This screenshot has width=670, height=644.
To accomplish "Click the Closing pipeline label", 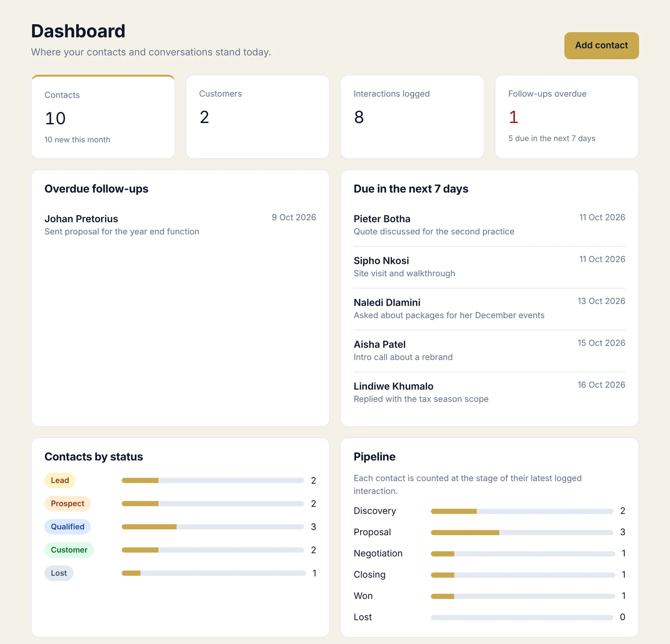I will (369, 574).
